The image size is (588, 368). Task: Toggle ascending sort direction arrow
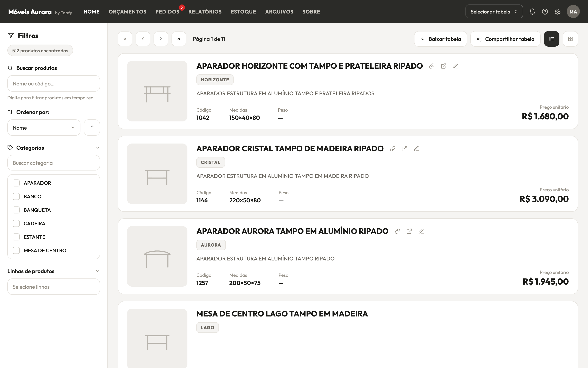coord(92,127)
